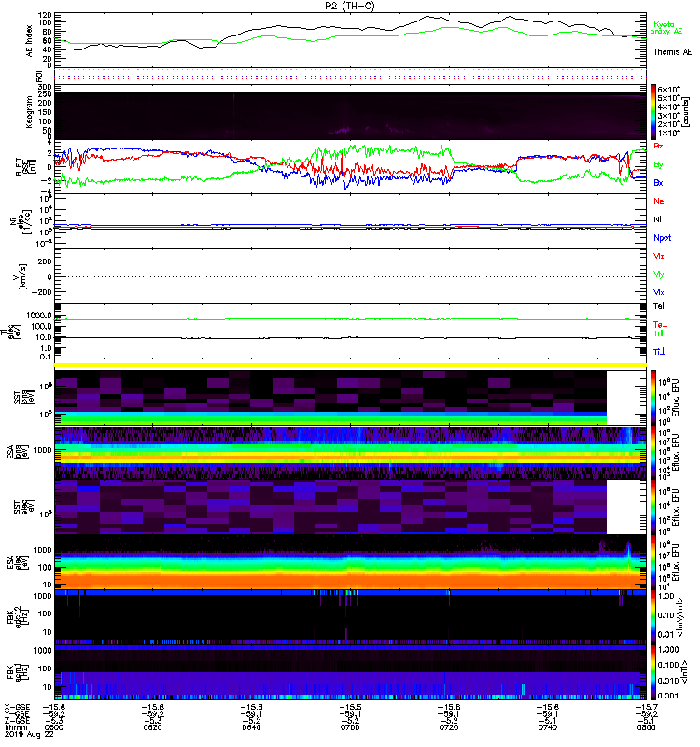Click the 300 tick on Keogram axis

(x=45, y=87)
